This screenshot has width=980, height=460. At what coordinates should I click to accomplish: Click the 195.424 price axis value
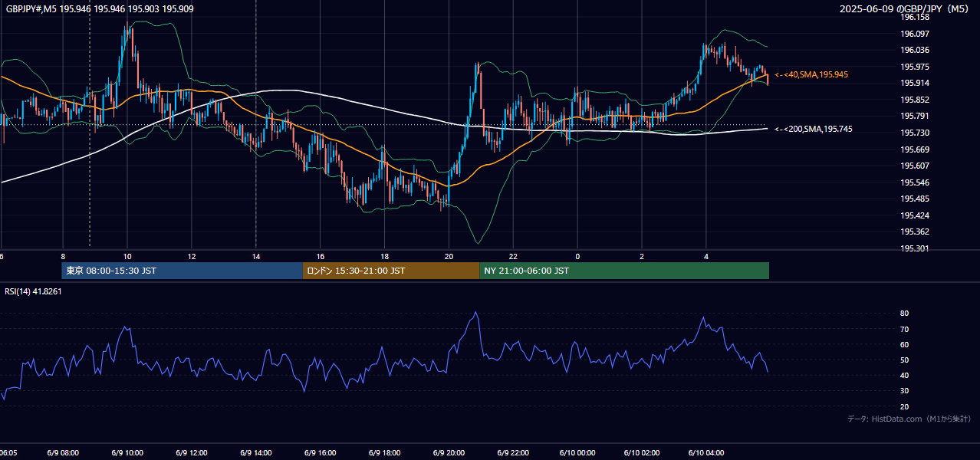[915, 215]
